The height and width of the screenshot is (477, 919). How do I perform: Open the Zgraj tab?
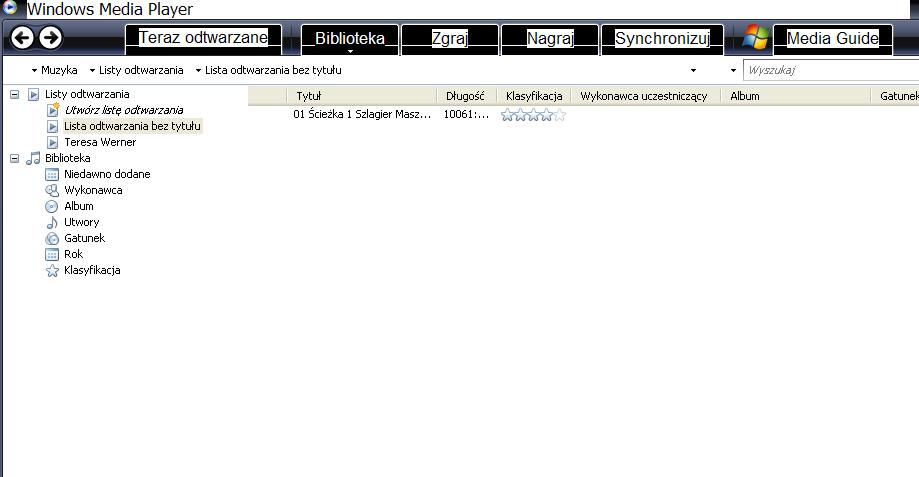pyautogui.click(x=450, y=39)
